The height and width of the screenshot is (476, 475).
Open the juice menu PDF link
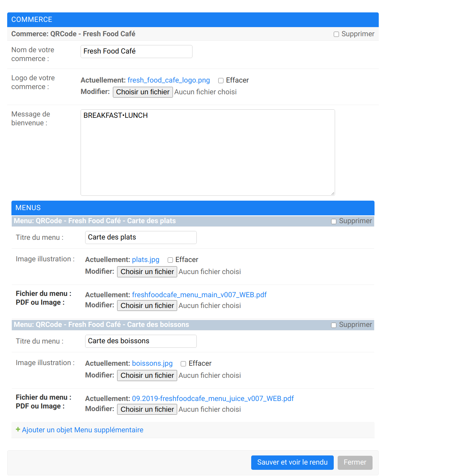tap(213, 399)
